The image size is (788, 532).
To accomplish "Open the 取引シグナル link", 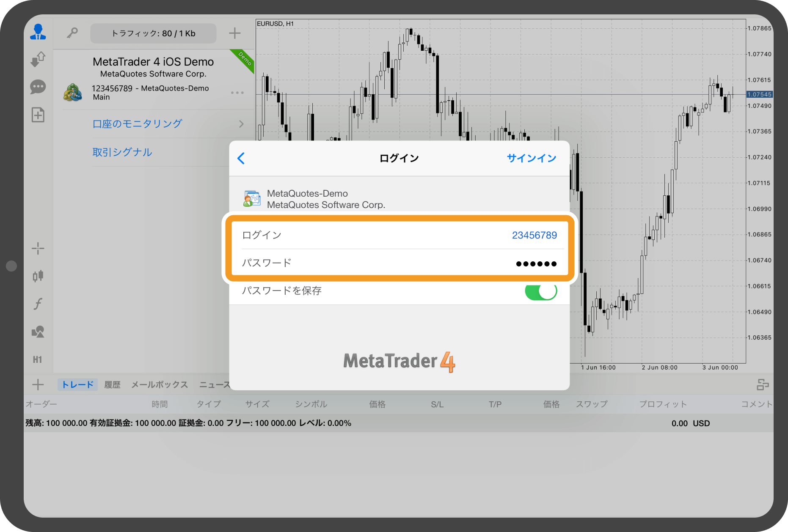I will [x=122, y=152].
